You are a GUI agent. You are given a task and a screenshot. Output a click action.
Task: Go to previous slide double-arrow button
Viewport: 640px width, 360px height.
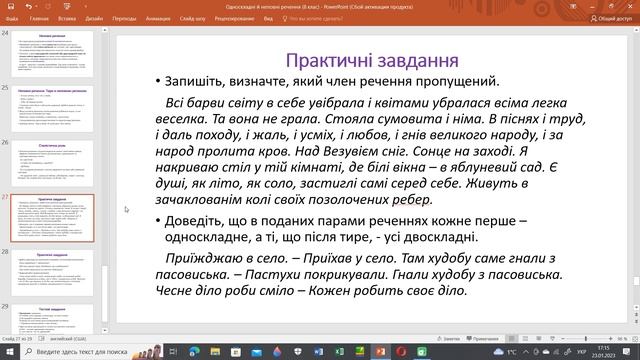(x=636, y=315)
